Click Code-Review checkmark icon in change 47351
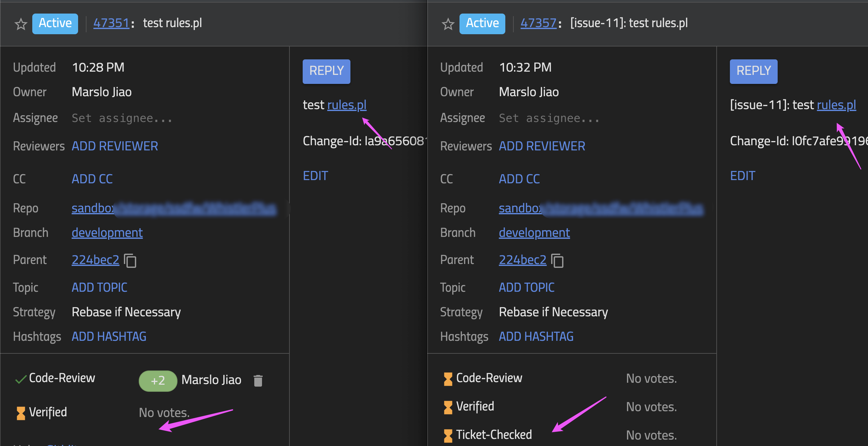 21,379
